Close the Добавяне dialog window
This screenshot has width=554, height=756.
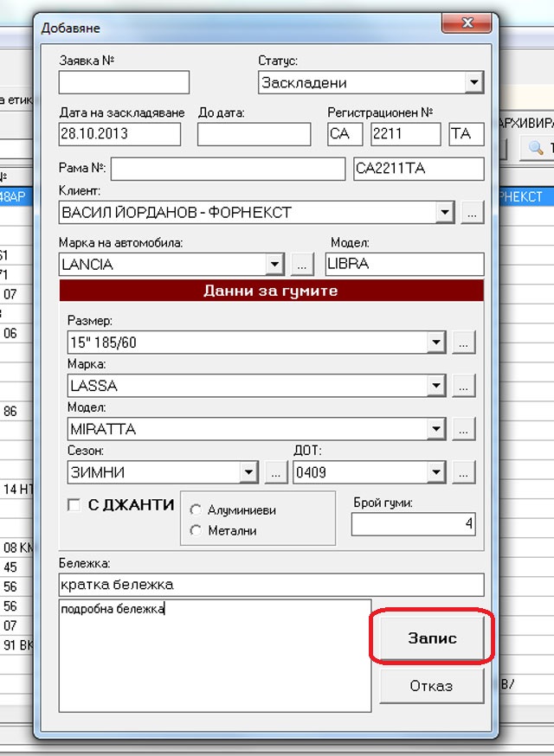467,23
